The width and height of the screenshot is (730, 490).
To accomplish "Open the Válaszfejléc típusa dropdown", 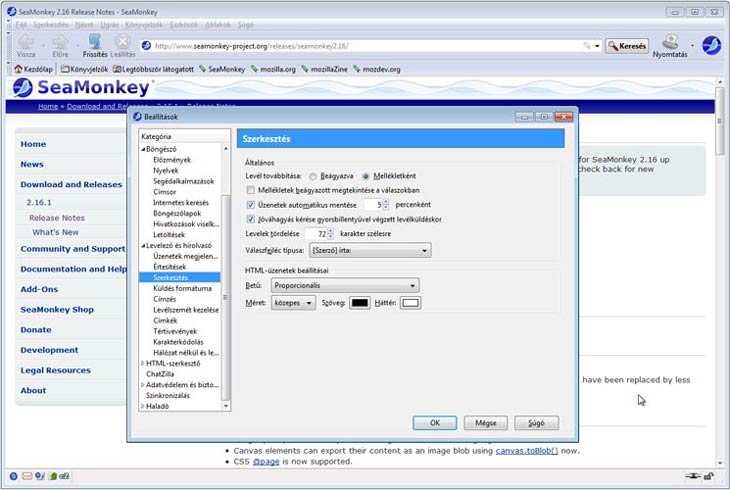I will click(370, 250).
